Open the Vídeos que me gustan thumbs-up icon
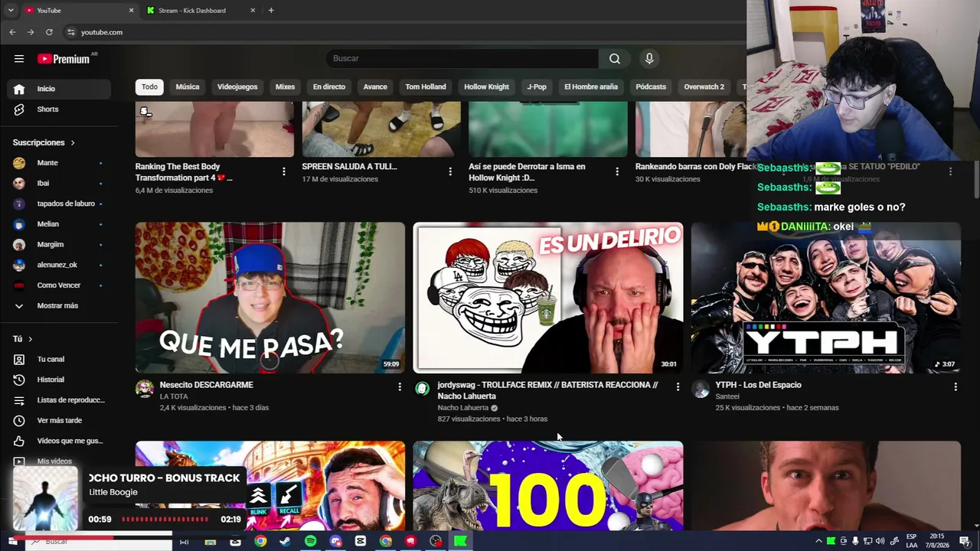This screenshot has height=551, width=980. [19, 441]
